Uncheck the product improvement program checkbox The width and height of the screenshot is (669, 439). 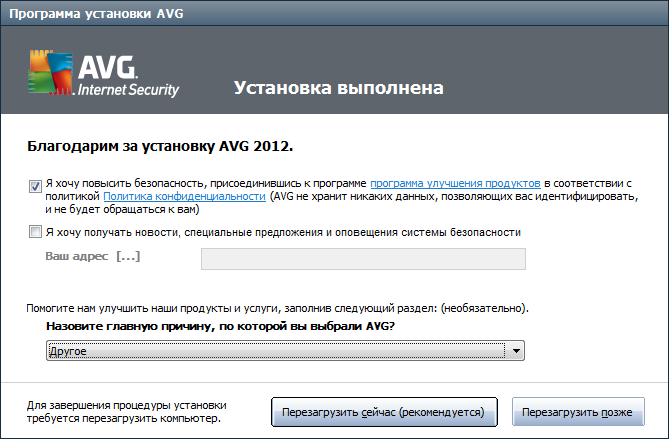click(x=35, y=186)
